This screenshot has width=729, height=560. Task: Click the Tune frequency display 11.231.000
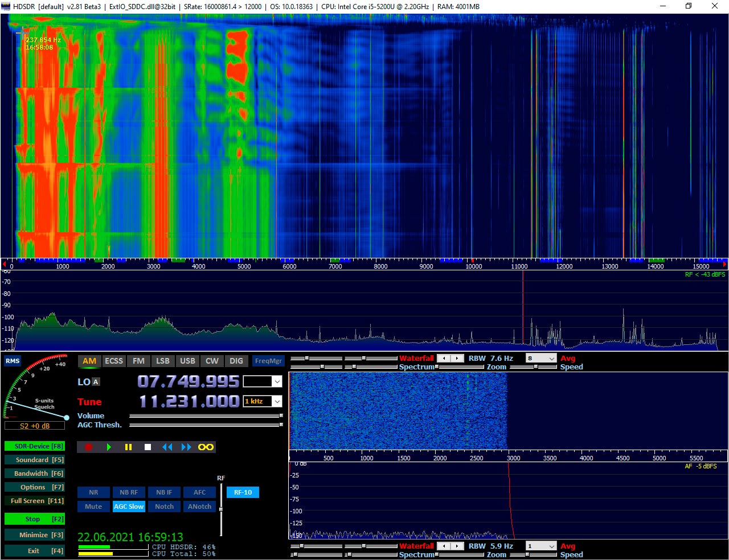point(189,401)
